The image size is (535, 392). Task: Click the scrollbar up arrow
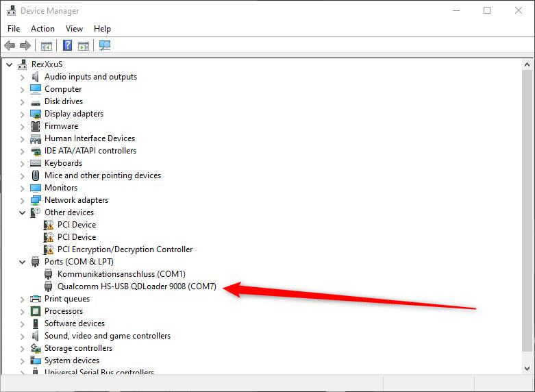(527, 64)
